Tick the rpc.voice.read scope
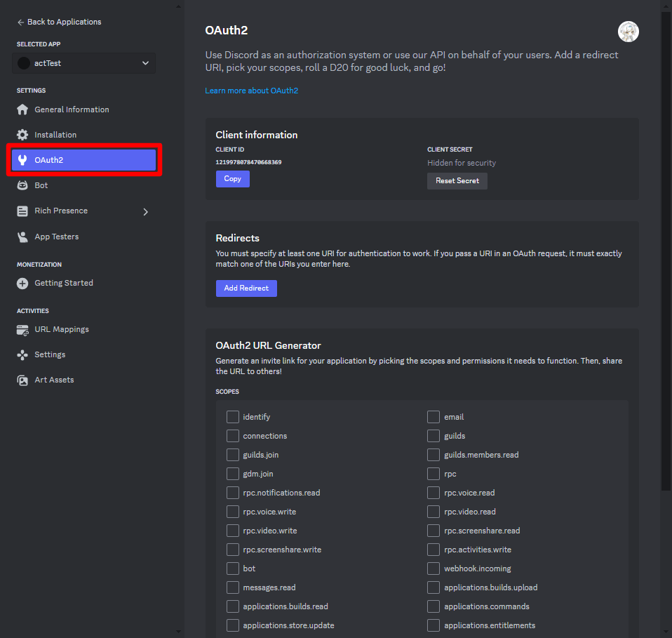The height and width of the screenshot is (638, 672). pos(434,493)
